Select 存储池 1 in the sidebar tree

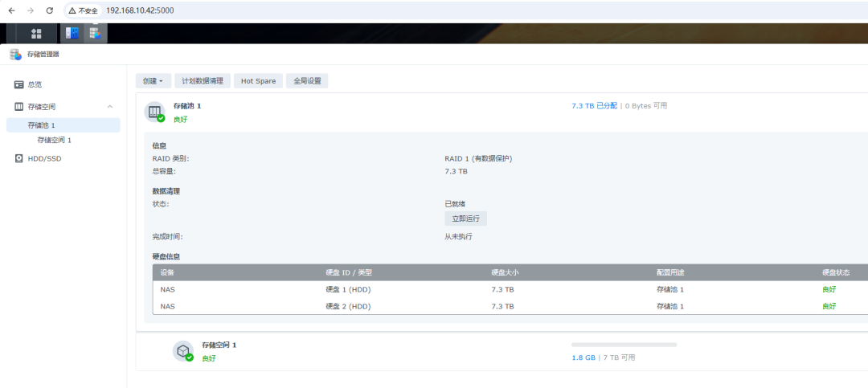pyautogui.click(x=42, y=125)
